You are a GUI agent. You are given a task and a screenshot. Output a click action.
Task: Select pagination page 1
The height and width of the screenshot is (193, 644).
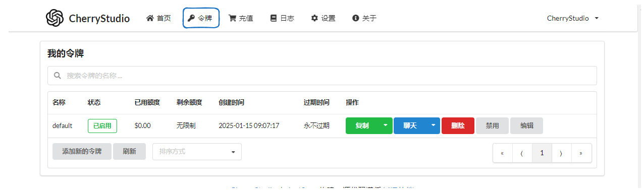(542, 153)
